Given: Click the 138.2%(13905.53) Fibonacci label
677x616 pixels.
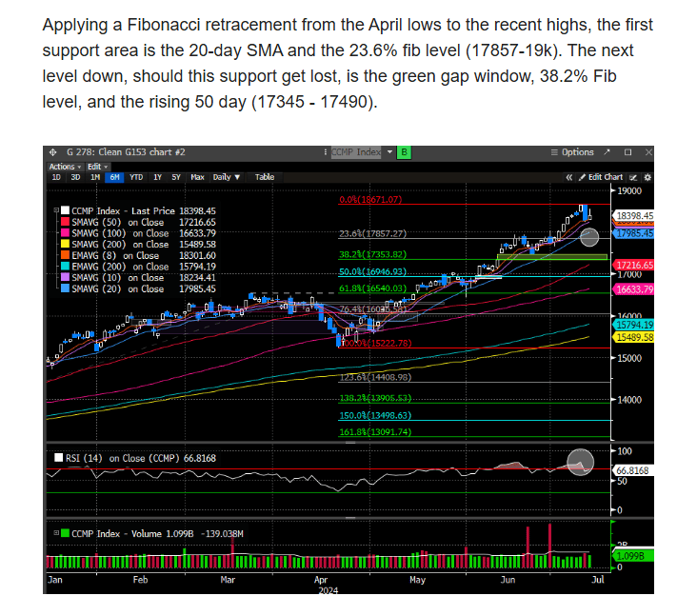Looking at the screenshot, I should click(x=375, y=398).
